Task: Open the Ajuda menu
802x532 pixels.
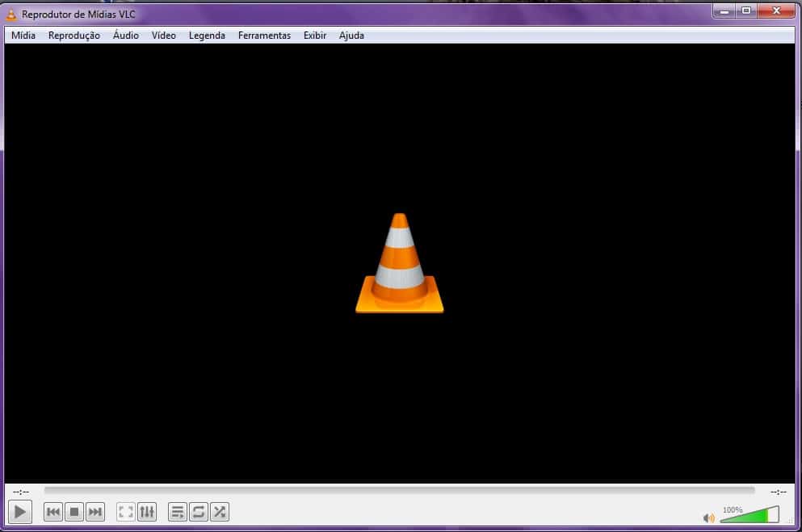Action: click(351, 36)
